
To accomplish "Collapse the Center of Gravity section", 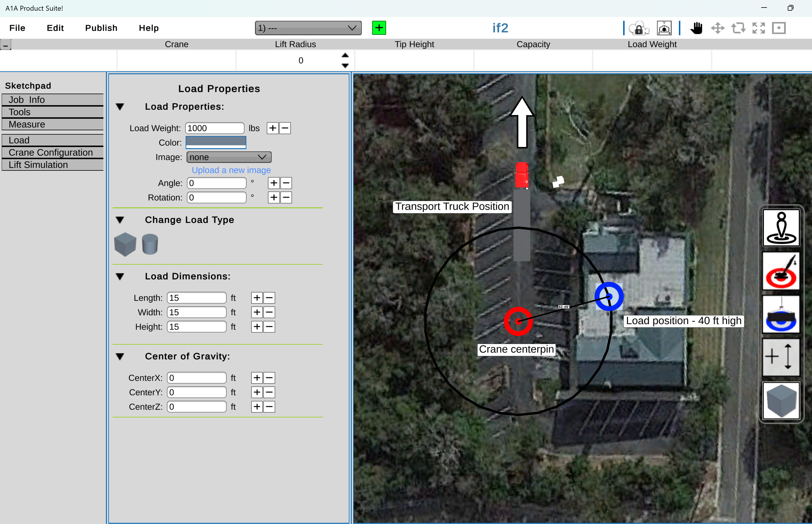I will point(120,356).
